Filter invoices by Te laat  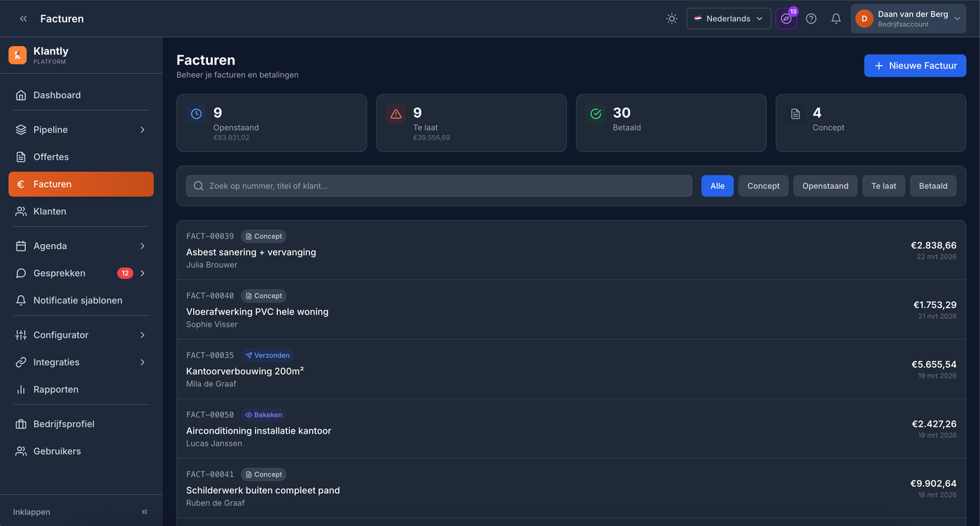[883, 186]
